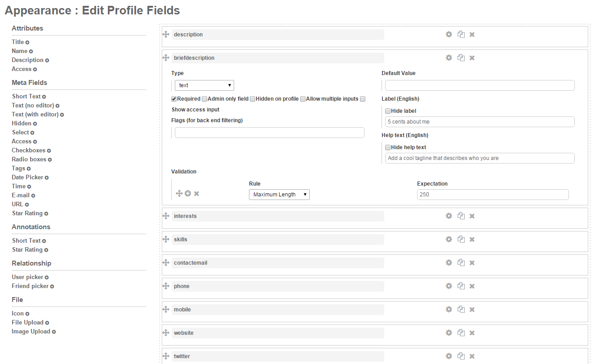Click the drag handle for skills field
This screenshot has width=595, height=364.
166,240
